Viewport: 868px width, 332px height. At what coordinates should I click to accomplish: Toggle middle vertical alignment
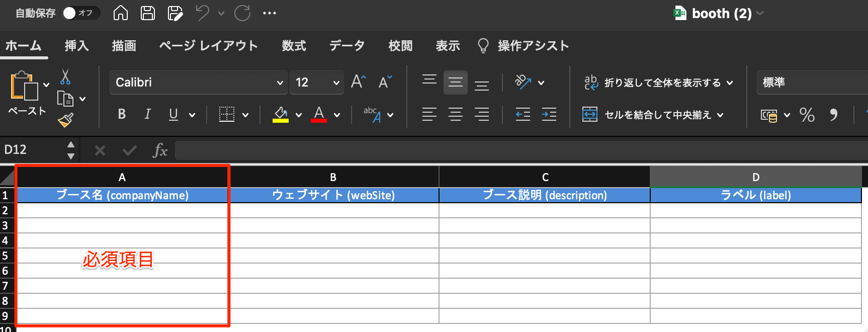(456, 82)
